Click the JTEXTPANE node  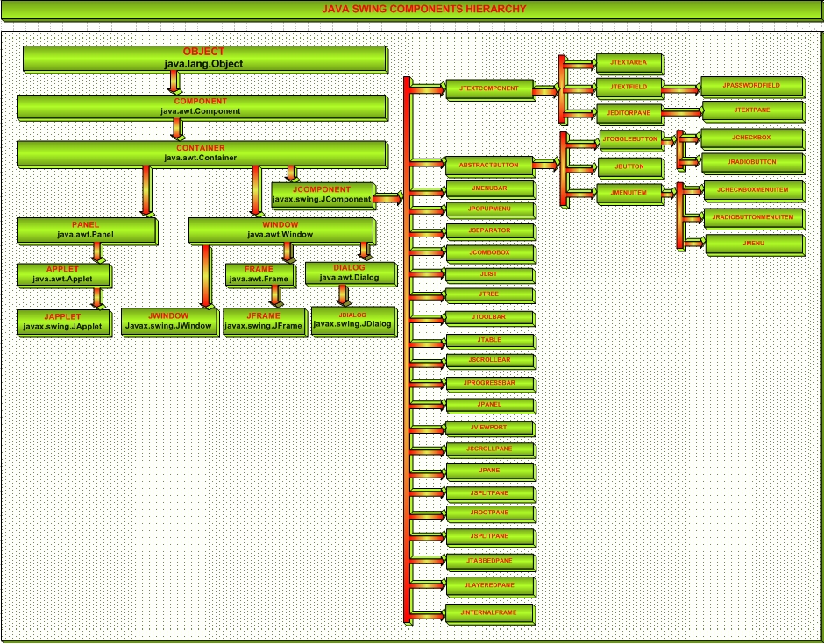[x=752, y=110]
